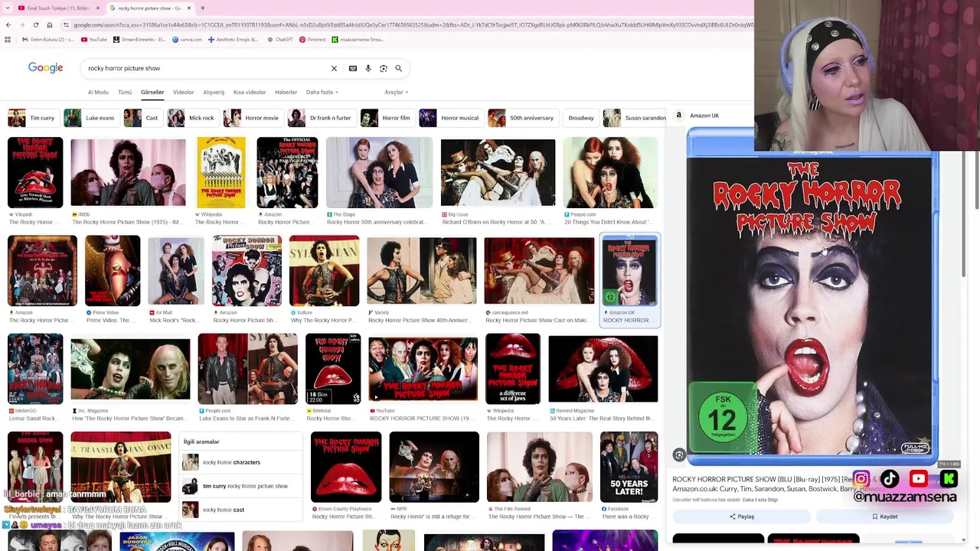Image resolution: width=980 pixels, height=551 pixels.
Task: Close the Final Touch Türkiye tab
Action: 98,8
